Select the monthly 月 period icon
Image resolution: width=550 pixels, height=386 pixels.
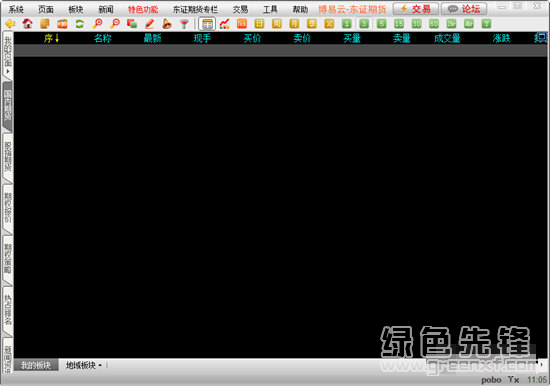pyautogui.click(x=294, y=24)
